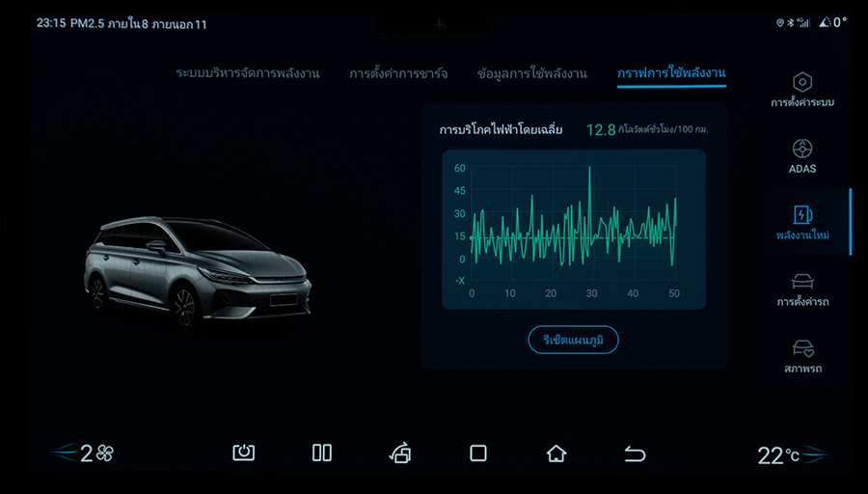This screenshot has width=868, height=494.
Task: Select the กราฟการใช้พลังงาน tab
Action: click(x=671, y=73)
